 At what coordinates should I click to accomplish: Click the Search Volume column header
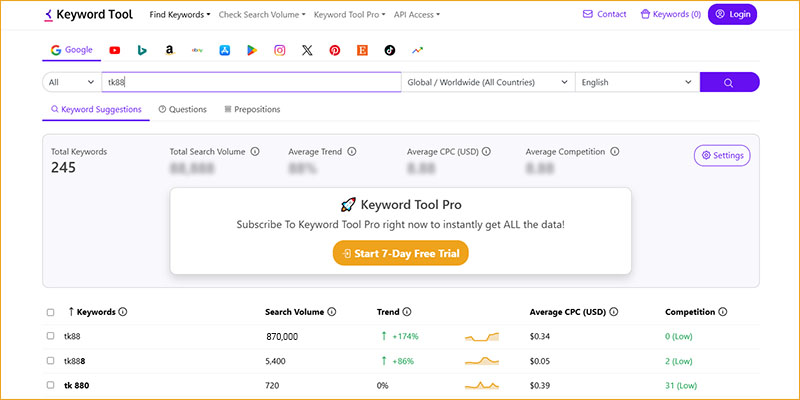[294, 312]
